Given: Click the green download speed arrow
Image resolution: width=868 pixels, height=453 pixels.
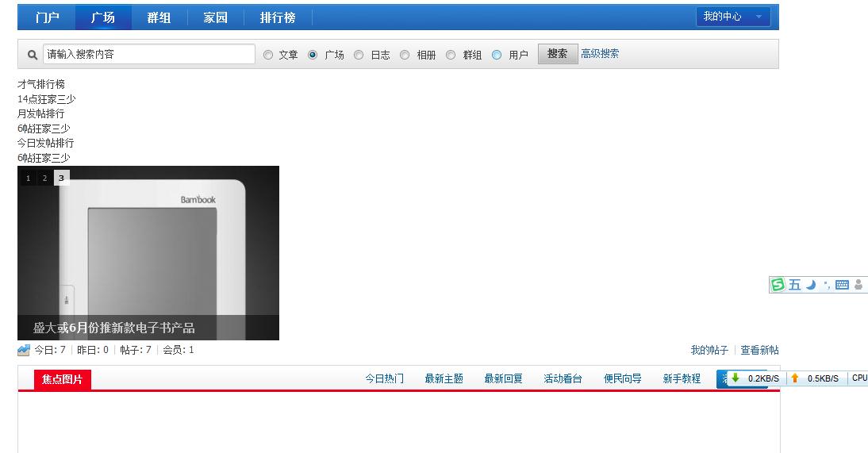Looking at the screenshot, I should pos(735,378).
